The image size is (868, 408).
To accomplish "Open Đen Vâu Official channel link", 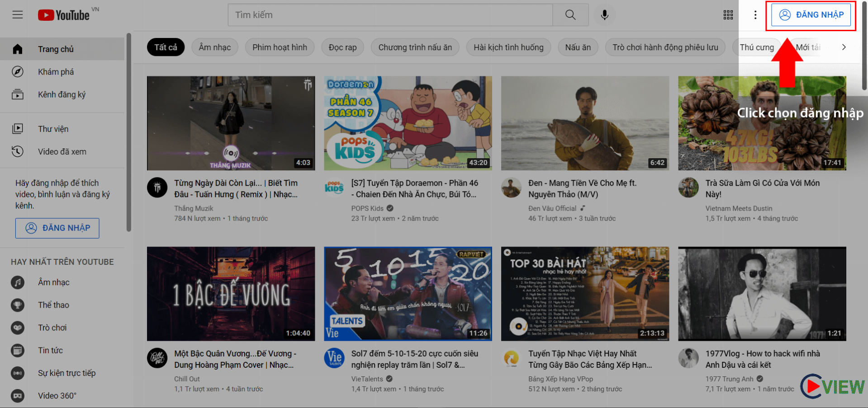I will (x=552, y=208).
